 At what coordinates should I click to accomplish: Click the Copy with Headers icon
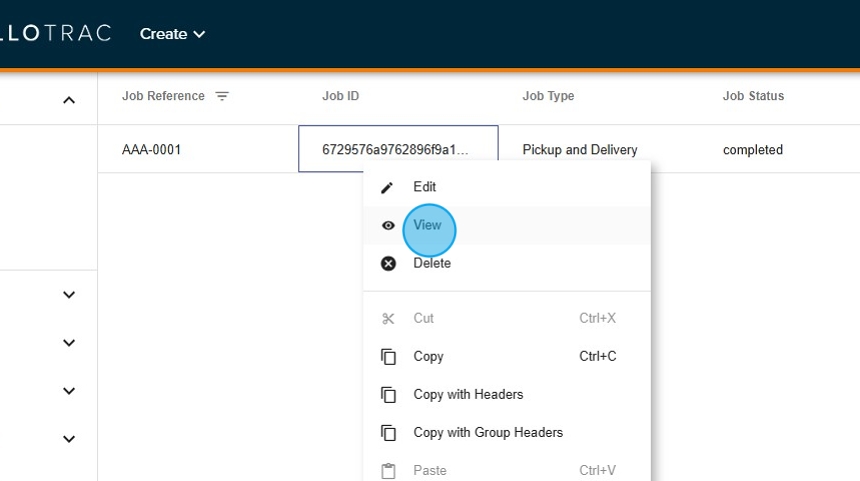pos(388,395)
